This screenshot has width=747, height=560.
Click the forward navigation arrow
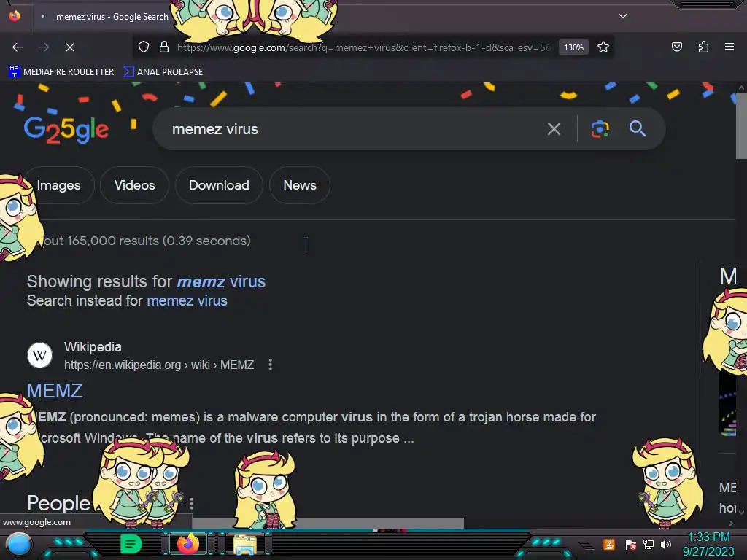[44, 47]
